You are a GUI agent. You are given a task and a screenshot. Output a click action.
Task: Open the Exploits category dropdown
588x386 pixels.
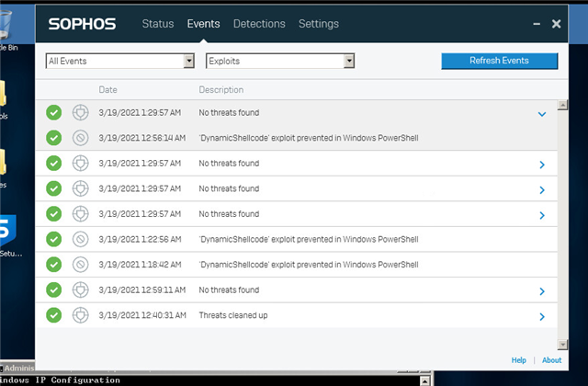click(x=280, y=61)
